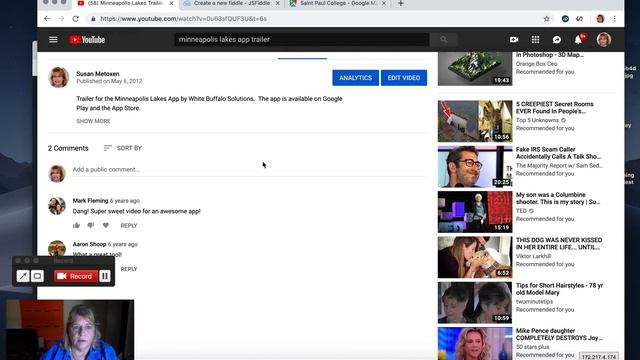The height and width of the screenshot is (360, 640).
Task: Open a new browser tab
Action: click(400, 3)
